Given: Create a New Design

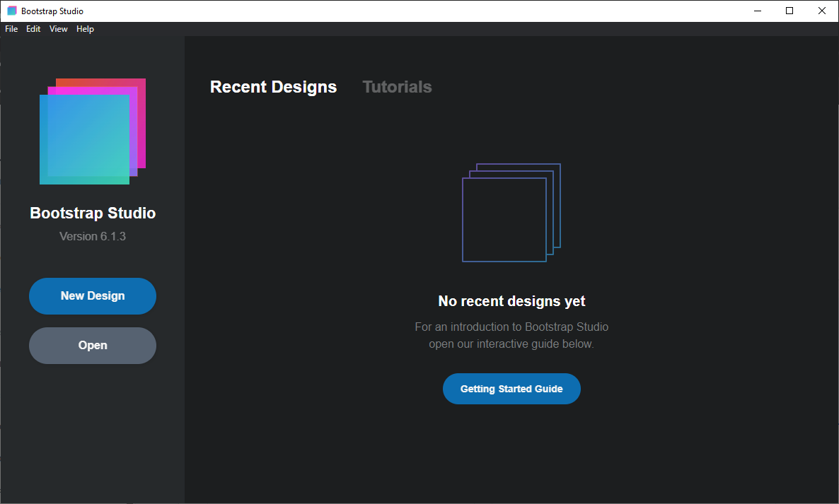Looking at the screenshot, I should click(x=92, y=295).
